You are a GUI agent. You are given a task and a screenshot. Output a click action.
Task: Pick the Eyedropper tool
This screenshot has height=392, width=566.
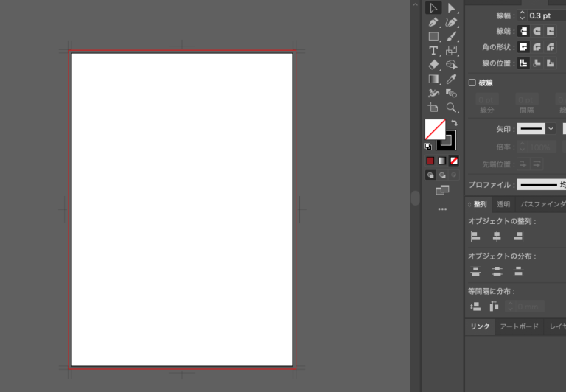point(452,79)
